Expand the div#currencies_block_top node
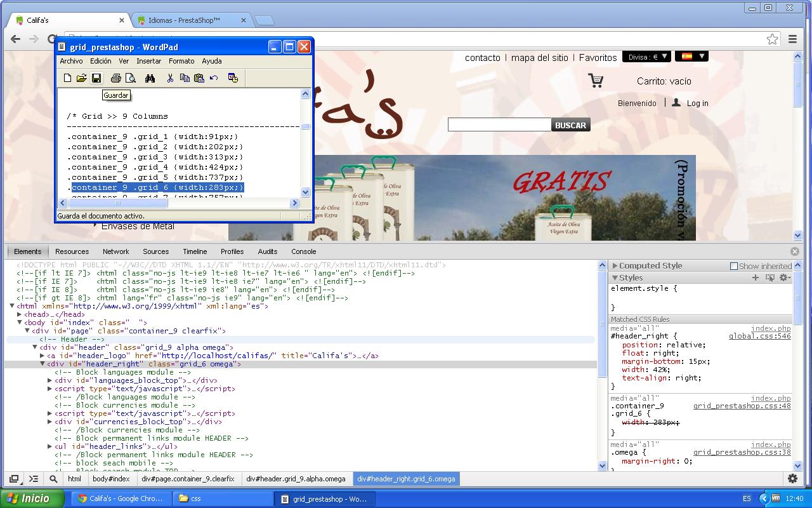The image size is (812, 508). point(50,422)
